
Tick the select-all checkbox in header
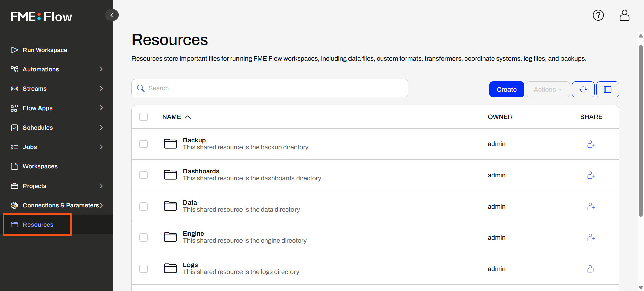pyautogui.click(x=143, y=117)
